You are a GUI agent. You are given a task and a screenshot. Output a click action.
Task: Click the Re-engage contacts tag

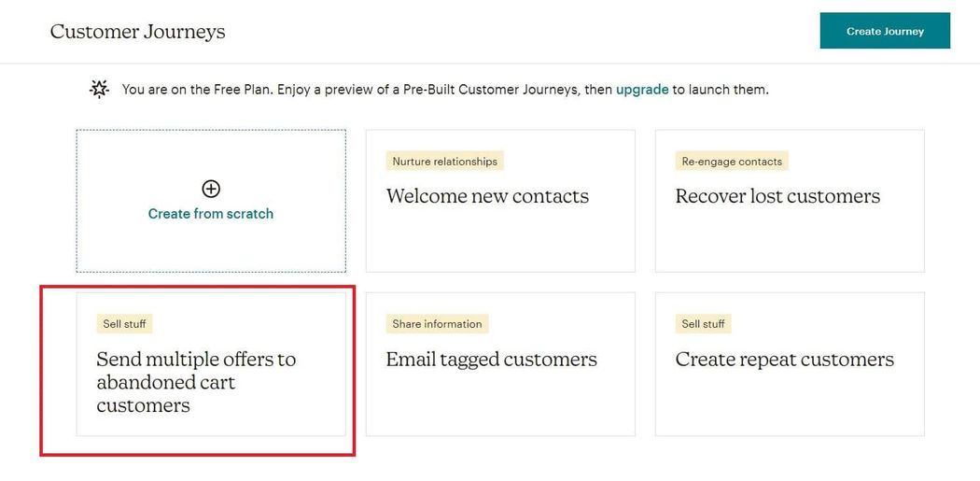click(732, 162)
